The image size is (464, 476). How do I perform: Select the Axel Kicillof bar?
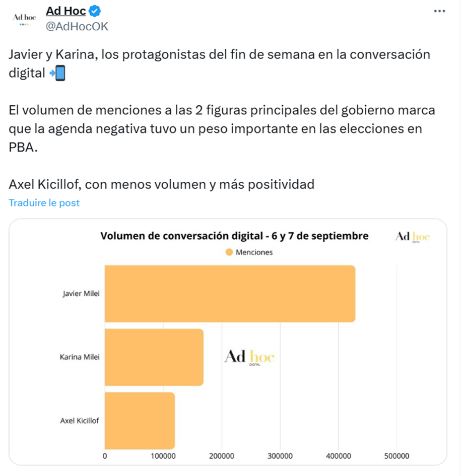pyautogui.click(x=140, y=420)
